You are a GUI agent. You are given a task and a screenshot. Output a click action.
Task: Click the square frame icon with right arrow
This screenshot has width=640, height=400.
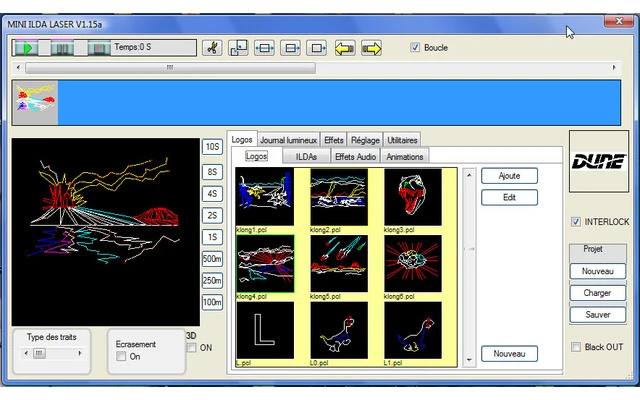click(317, 48)
